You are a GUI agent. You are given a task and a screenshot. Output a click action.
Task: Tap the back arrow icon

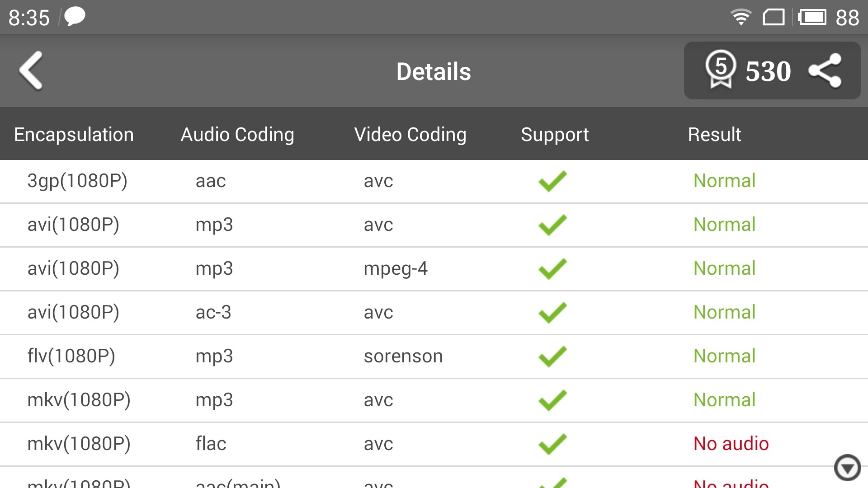click(31, 71)
